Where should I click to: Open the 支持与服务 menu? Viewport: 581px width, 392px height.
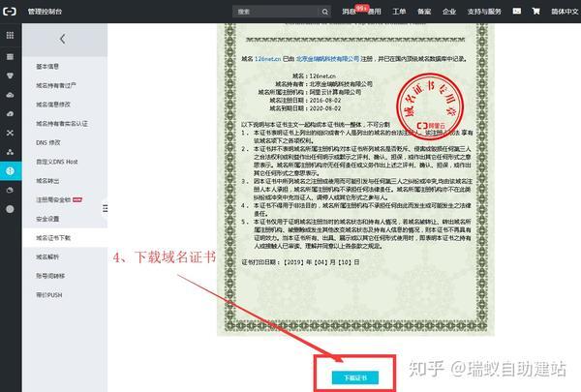click(x=484, y=12)
